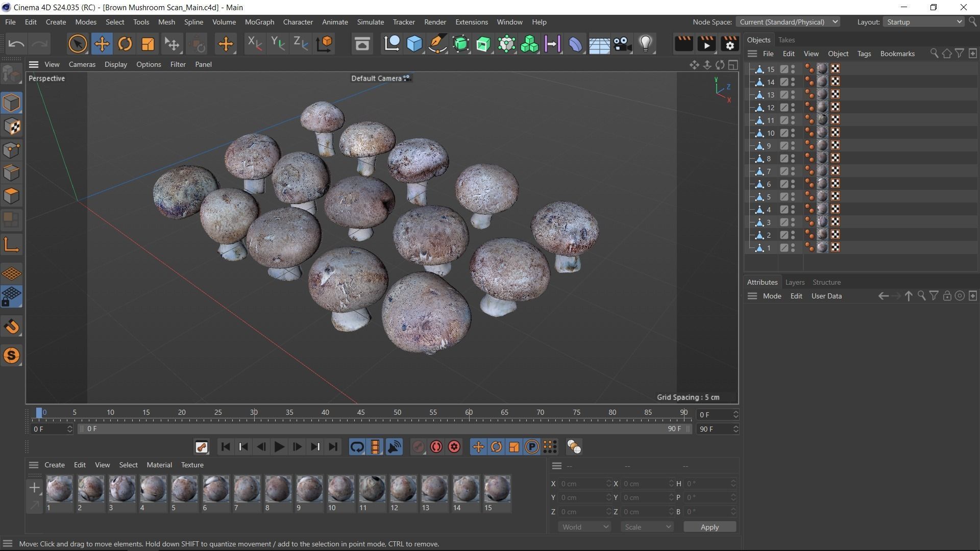Add a Floor scene object
This screenshot has height=551, width=980.
click(x=599, y=45)
